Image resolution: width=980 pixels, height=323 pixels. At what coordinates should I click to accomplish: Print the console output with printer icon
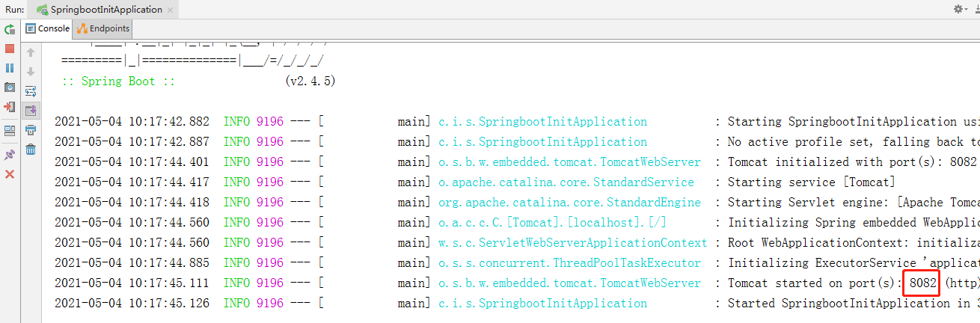(31, 130)
